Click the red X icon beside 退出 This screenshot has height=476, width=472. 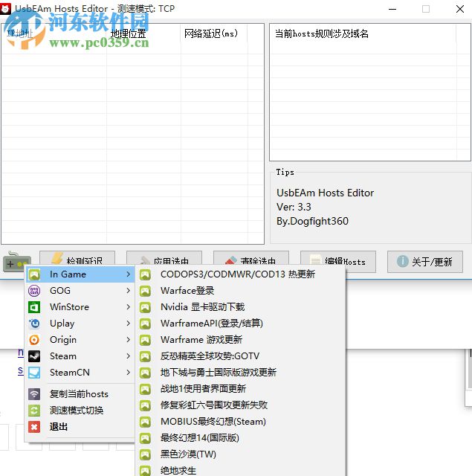coord(34,427)
